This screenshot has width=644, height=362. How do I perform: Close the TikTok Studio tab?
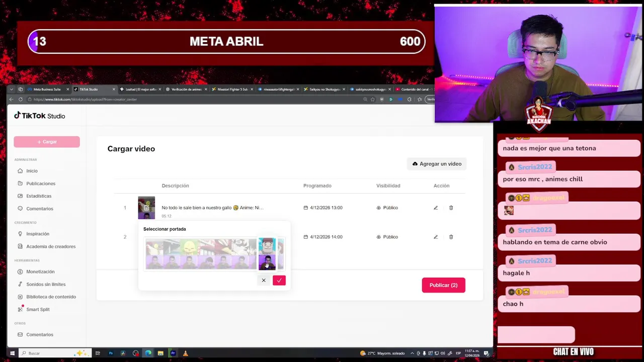pyautogui.click(x=114, y=89)
